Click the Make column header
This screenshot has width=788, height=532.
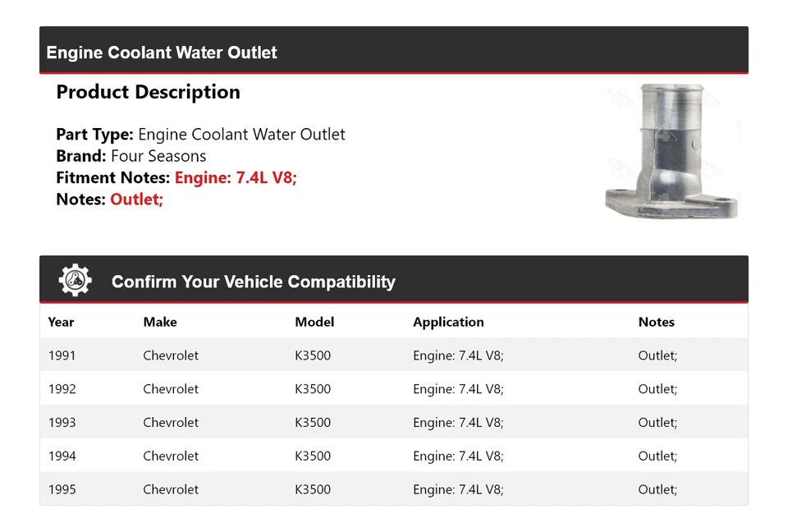(160, 322)
